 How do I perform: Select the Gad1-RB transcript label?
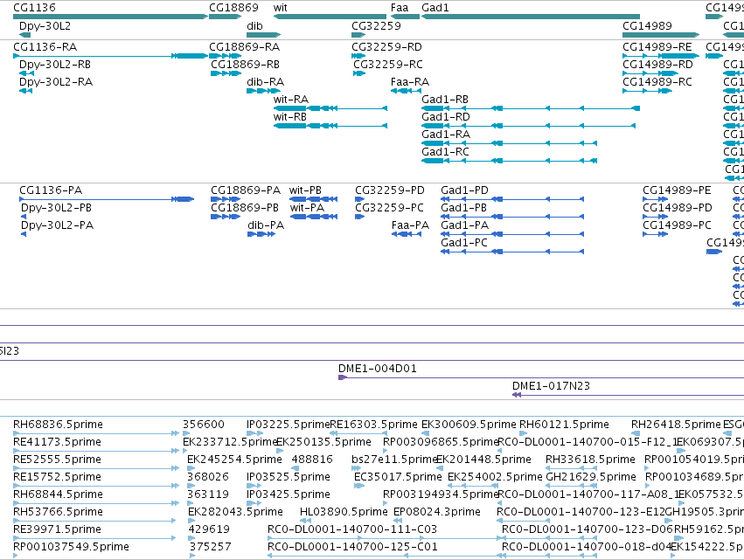click(x=445, y=100)
